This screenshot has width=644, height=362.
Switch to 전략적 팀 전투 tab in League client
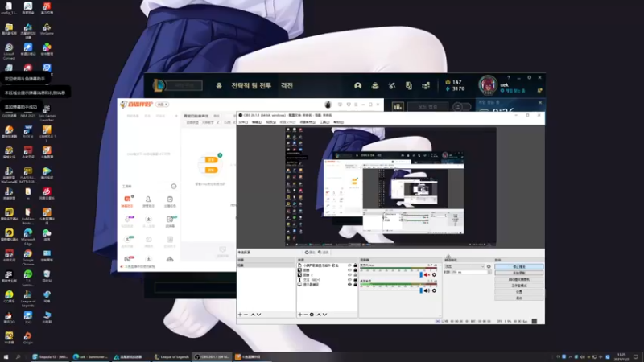pos(251,85)
